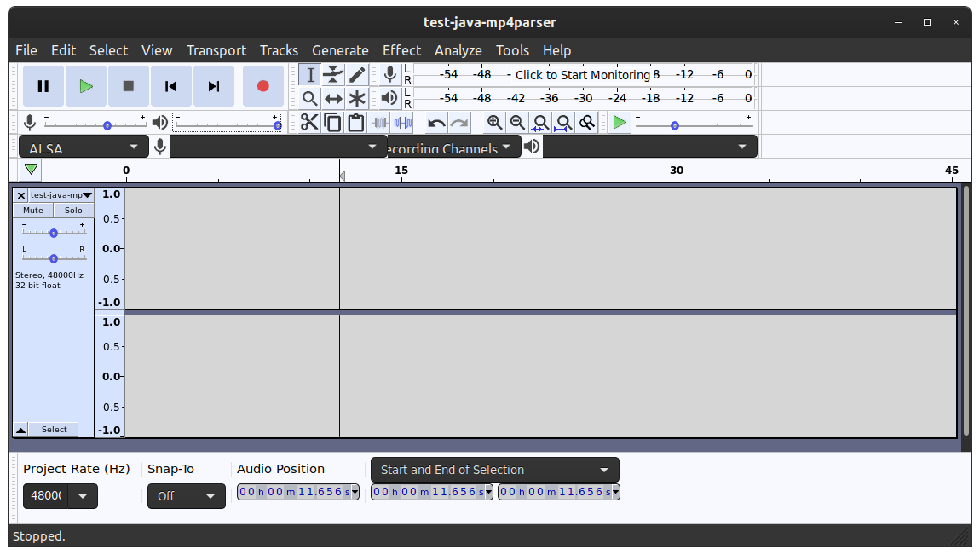
Task: Click the playback volume slider
Action: pos(228,124)
